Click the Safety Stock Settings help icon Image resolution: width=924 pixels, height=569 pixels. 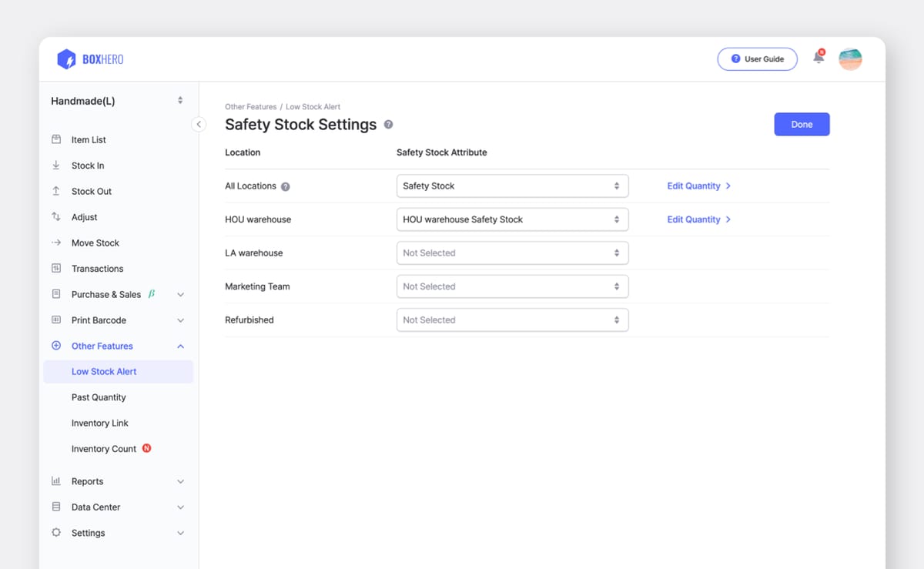[x=388, y=124]
